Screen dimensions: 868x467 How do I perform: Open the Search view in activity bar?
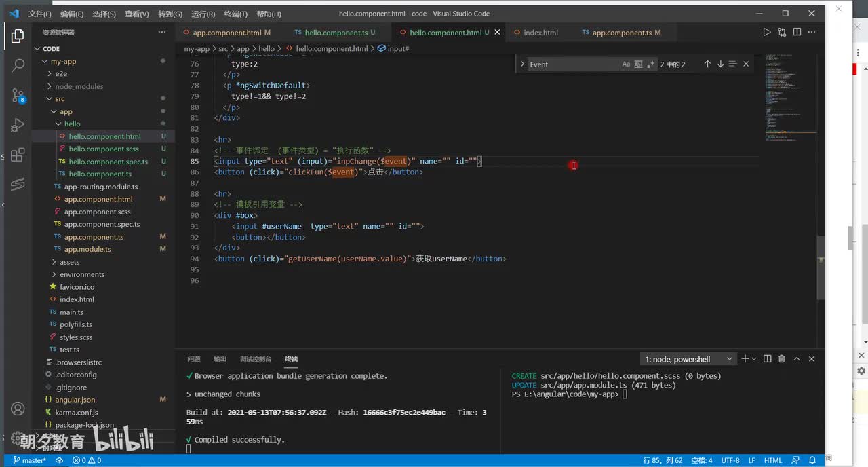coord(18,65)
